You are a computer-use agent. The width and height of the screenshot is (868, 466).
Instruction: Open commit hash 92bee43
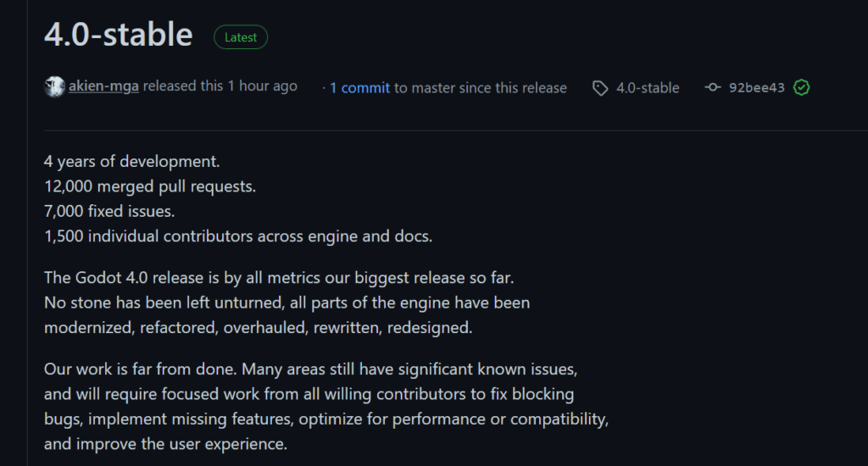756,87
